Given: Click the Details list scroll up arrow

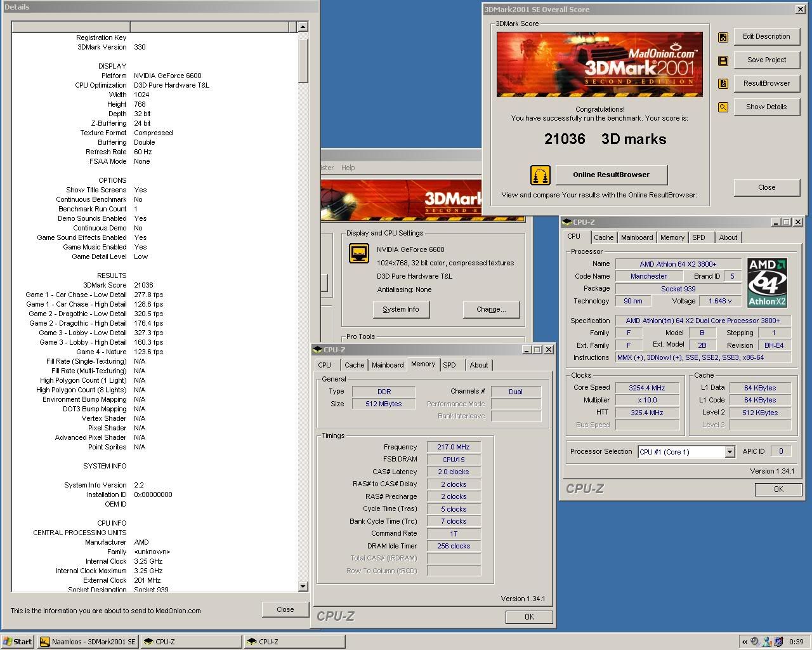Looking at the screenshot, I should [303, 27].
